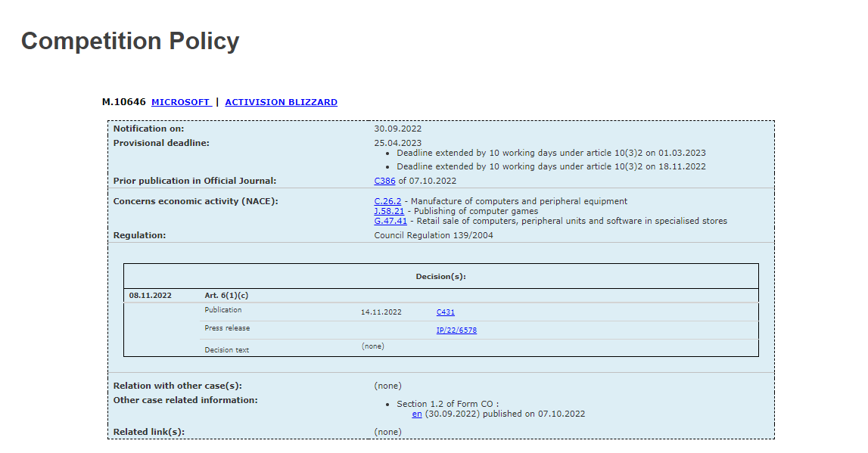The height and width of the screenshot is (453, 868).
Task: Click notification date 30.09.2022
Action: pyautogui.click(x=398, y=129)
